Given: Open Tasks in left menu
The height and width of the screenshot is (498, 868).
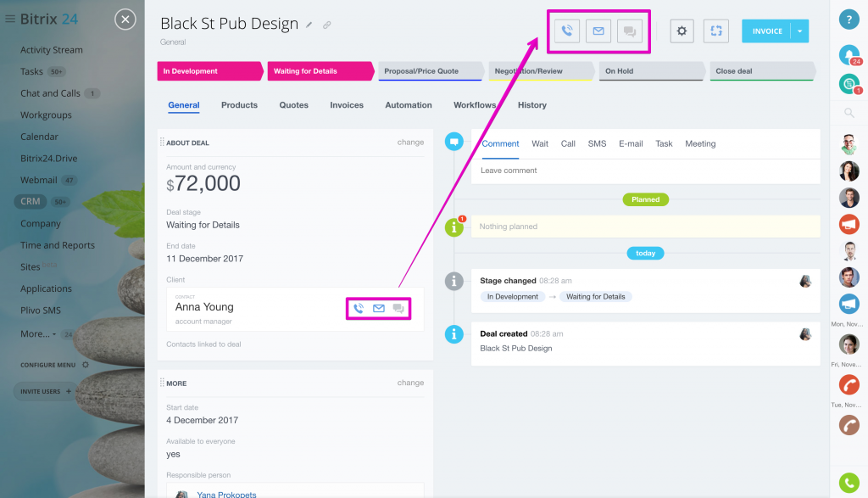Looking at the screenshot, I should [x=31, y=71].
